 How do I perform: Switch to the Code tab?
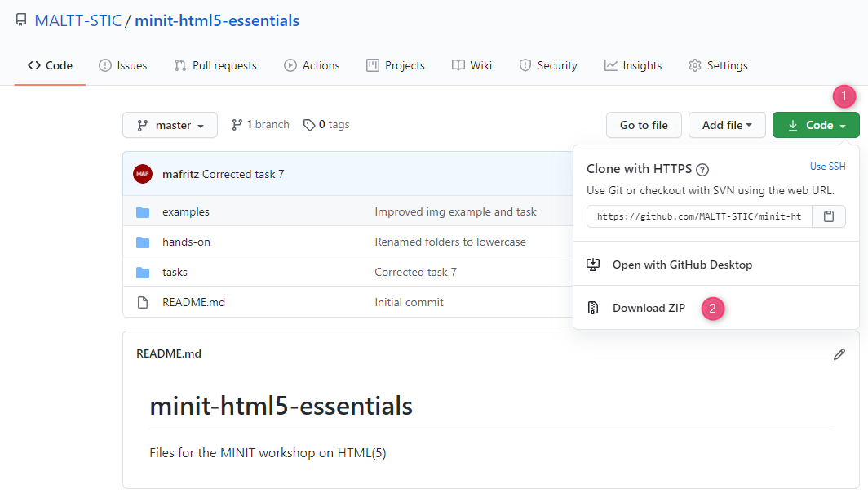[x=50, y=65]
